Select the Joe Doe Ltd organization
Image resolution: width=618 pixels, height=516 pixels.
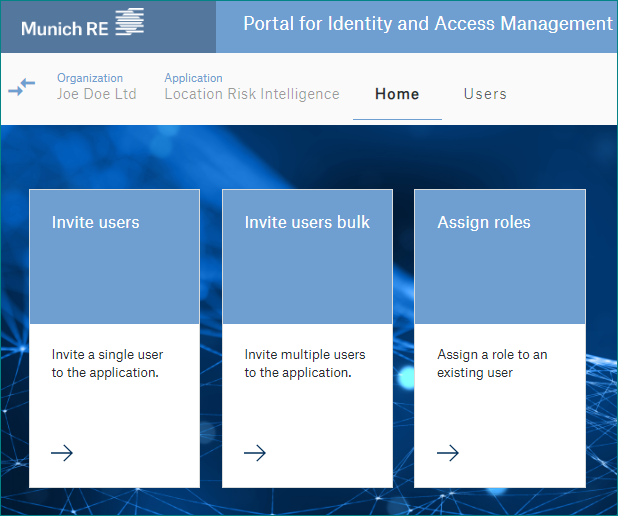click(97, 94)
